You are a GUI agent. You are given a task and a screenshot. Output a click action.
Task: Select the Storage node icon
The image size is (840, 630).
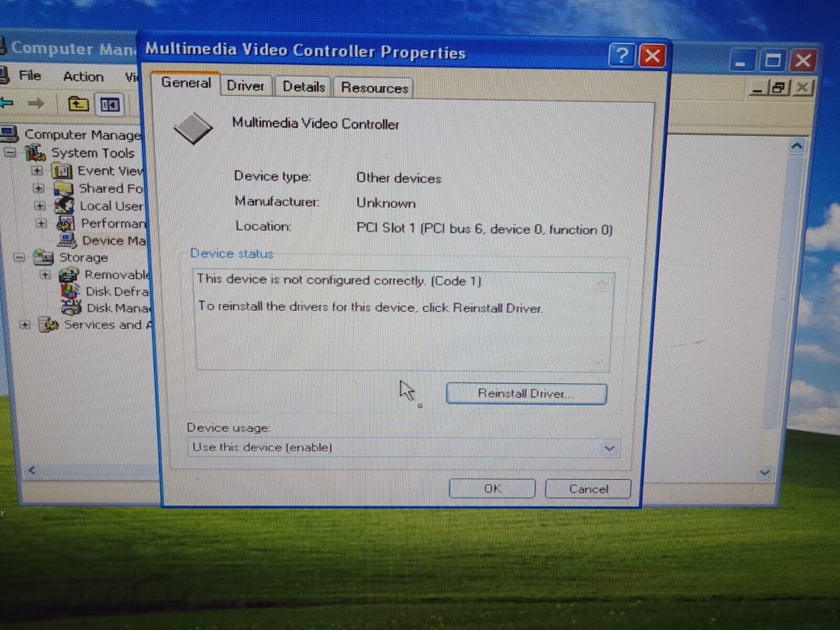click(44, 257)
